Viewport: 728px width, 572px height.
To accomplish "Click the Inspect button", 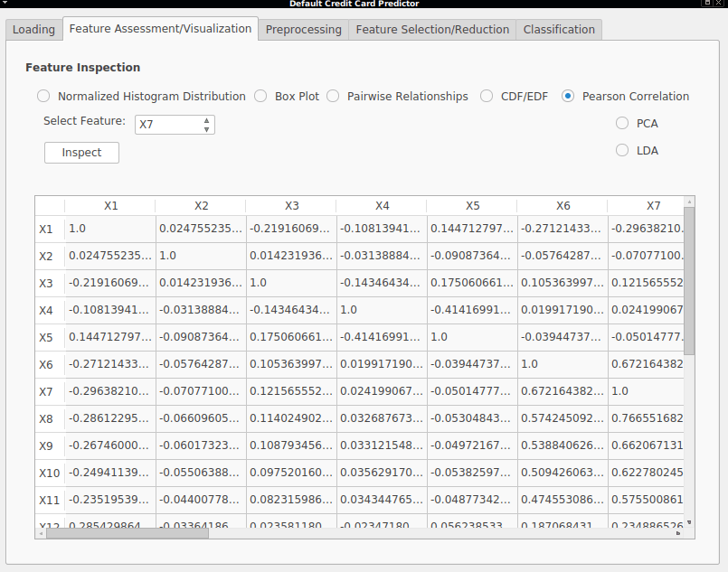I will click(81, 153).
